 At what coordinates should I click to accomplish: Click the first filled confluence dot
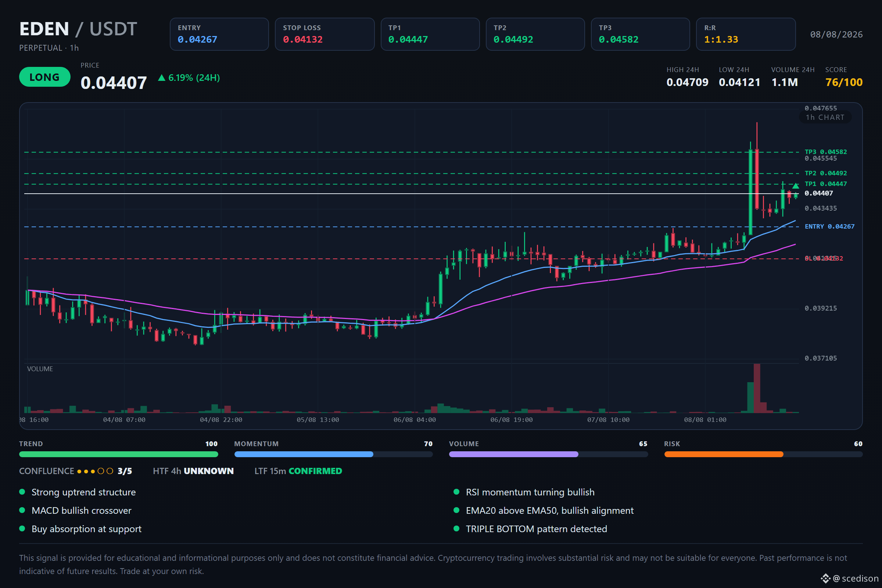79,472
